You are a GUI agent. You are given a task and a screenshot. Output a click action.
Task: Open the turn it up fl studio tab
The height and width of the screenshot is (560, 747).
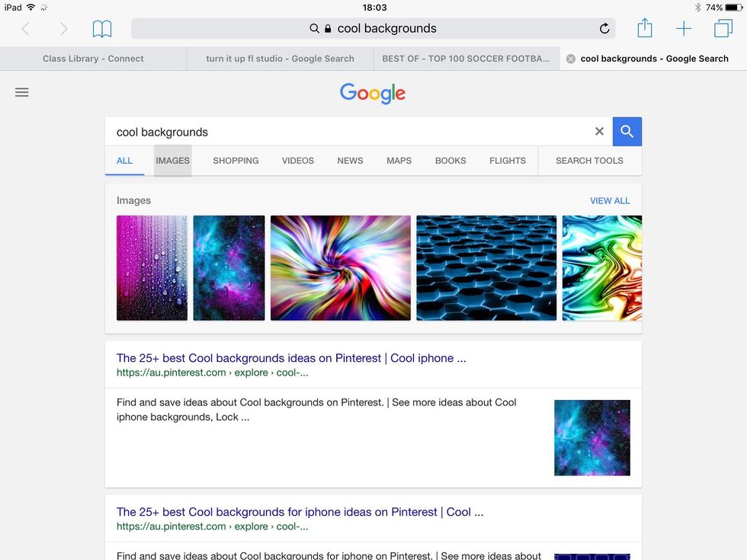[x=281, y=59]
